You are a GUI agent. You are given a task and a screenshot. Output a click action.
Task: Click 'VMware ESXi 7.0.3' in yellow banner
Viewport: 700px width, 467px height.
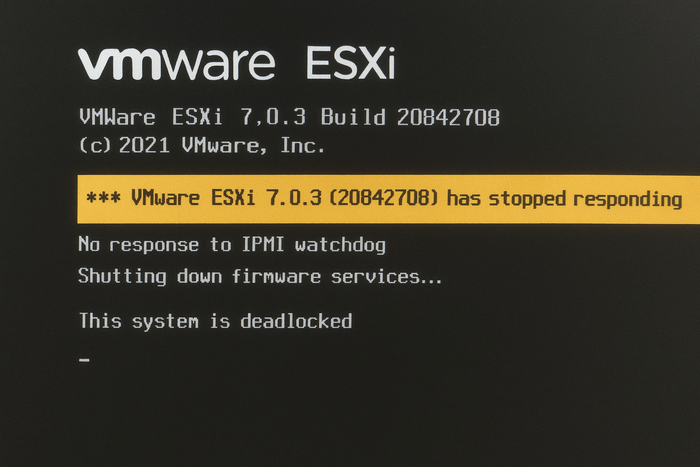(x=226, y=198)
